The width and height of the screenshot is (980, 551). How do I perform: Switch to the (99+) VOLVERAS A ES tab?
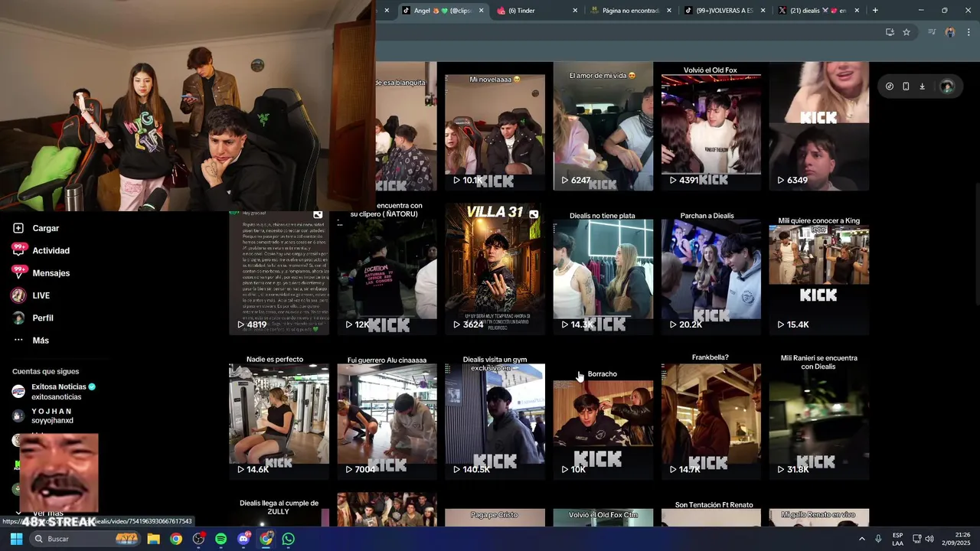724,11
